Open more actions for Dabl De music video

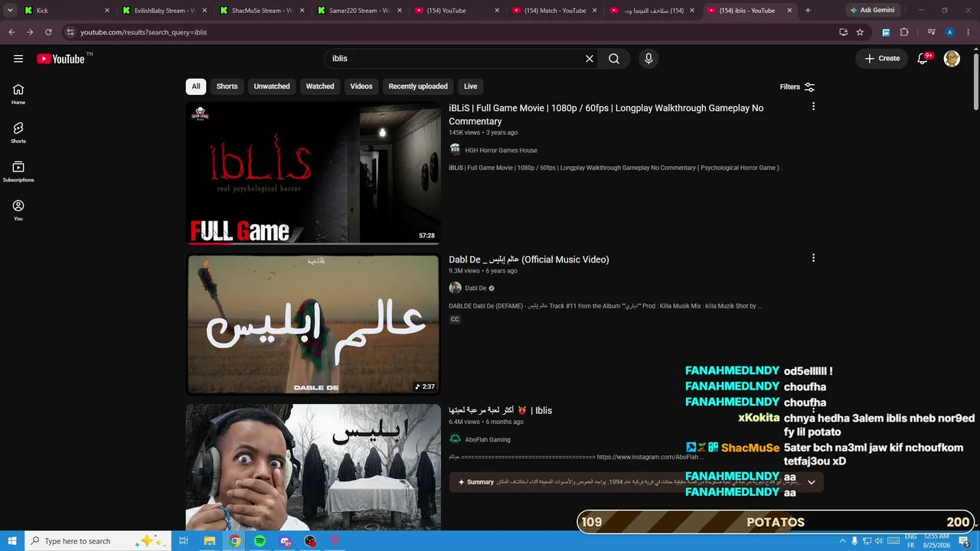(x=813, y=259)
